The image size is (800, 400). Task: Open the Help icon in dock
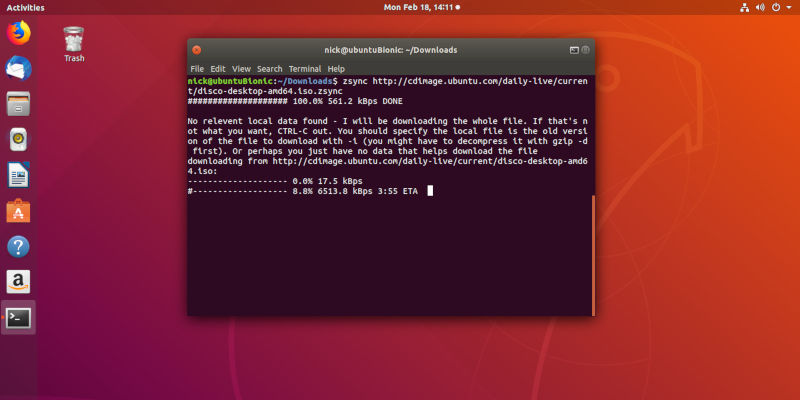tap(18, 246)
